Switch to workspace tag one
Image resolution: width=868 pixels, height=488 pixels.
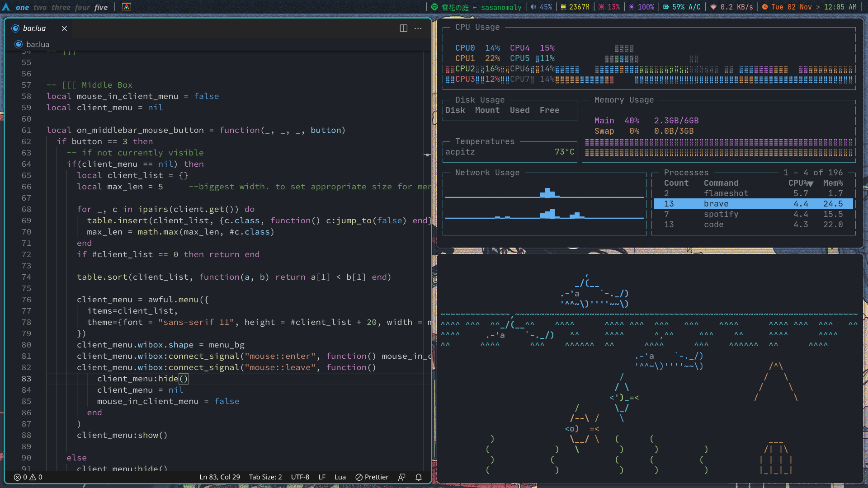tap(22, 7)
